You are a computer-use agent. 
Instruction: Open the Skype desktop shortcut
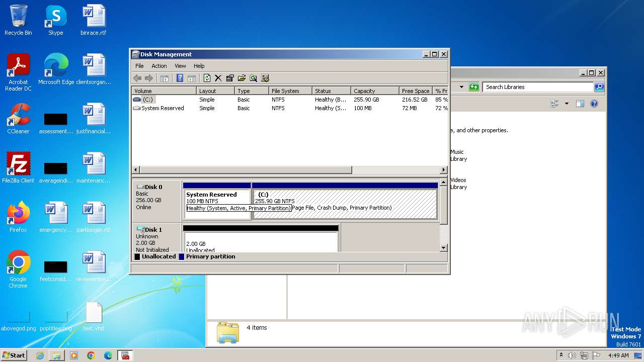55,20
